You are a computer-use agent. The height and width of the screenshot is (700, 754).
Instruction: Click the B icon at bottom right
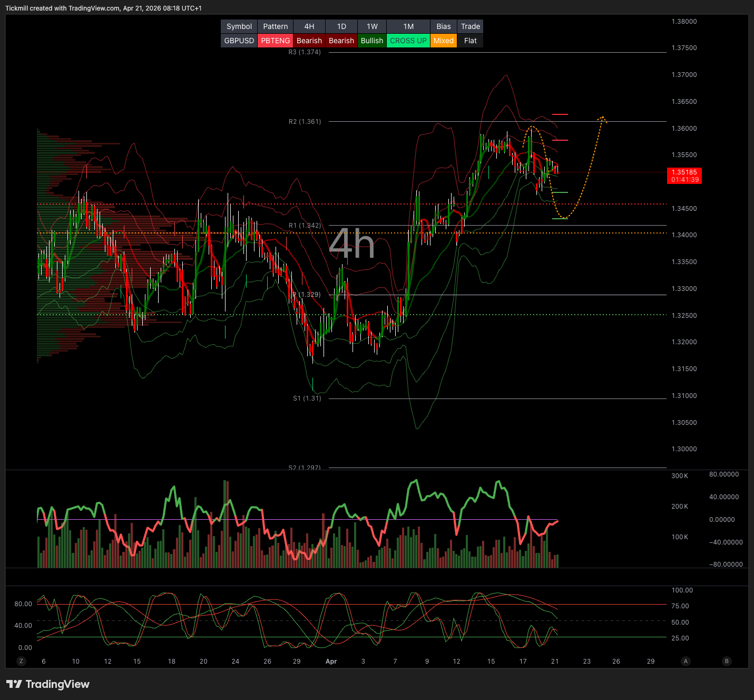point(727,661)
